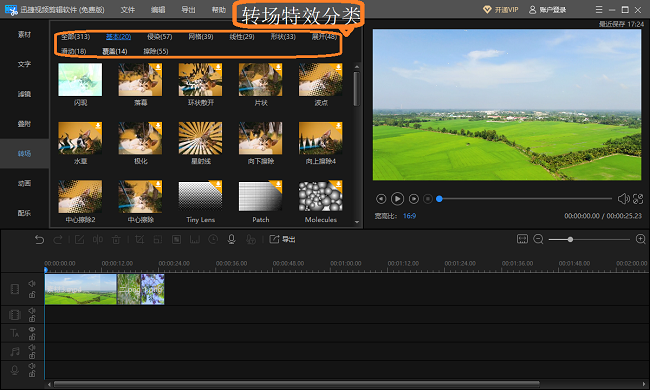Click the text track TA icon
The width and height of the screenshot is (650, 390).
click(x=15, y=332)
